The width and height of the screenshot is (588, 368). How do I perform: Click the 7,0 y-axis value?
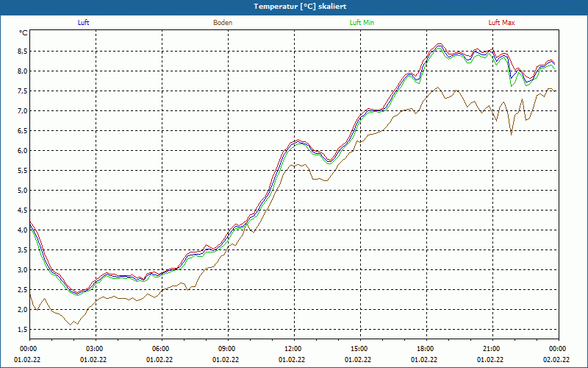pyautogui.click(x=22, y=111)
